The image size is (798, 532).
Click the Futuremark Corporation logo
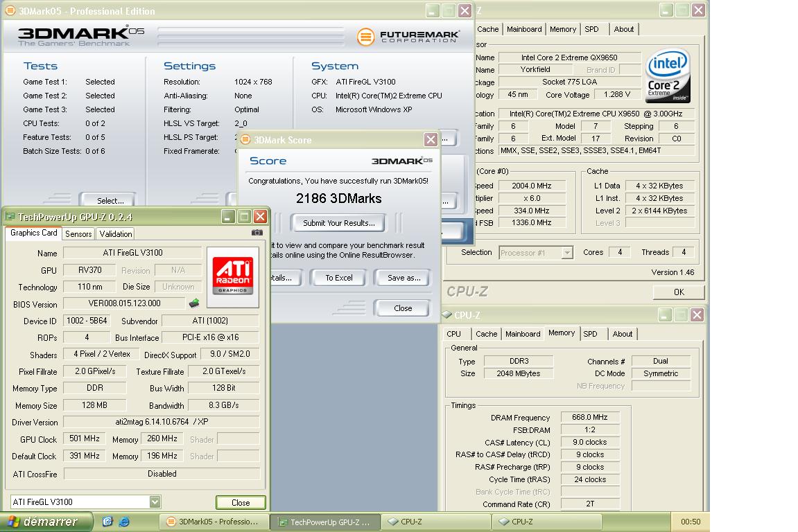[408, 36]
